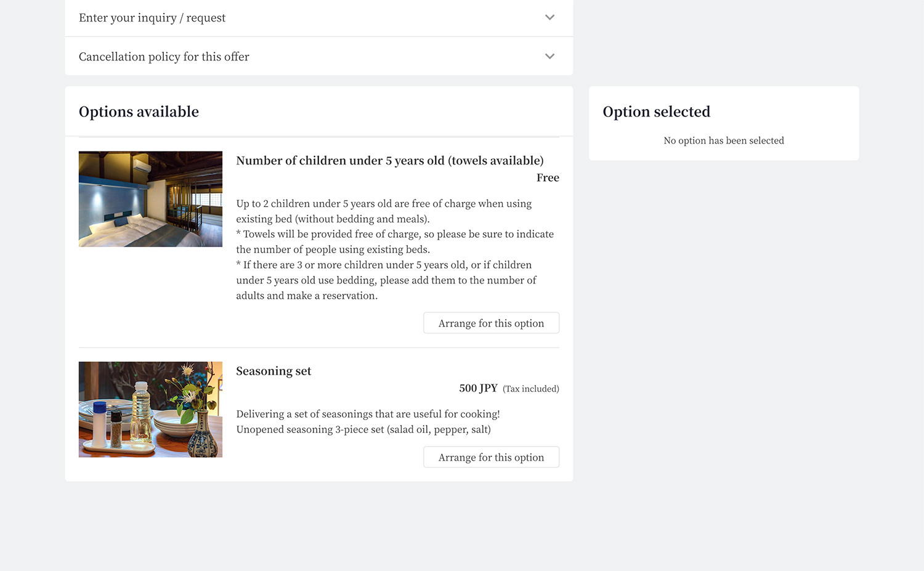The image size is (924, 571).
Task: Click the "(Tax included)" note
Action: point(530,389)
